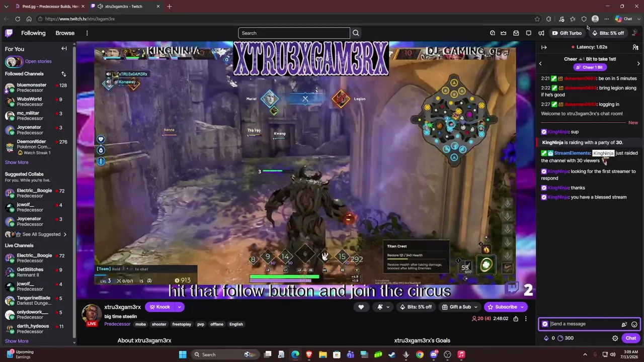Image resolution: width=644 pixels, height=362 pixels.
Task: Click the search magnifier button
Action: [356, 33]
